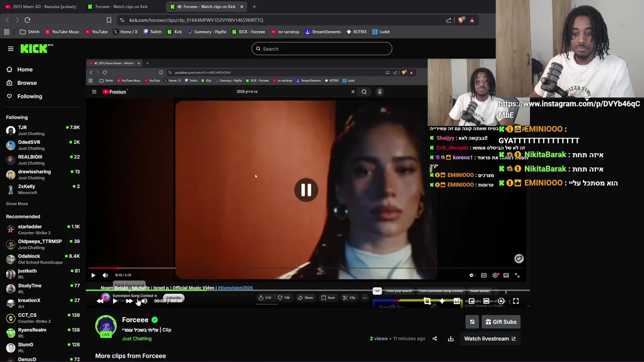The width and height of the screenshot is (644, 362).
Task: Open the Shhhh bookmarks folder
Action: pos(30,32)
